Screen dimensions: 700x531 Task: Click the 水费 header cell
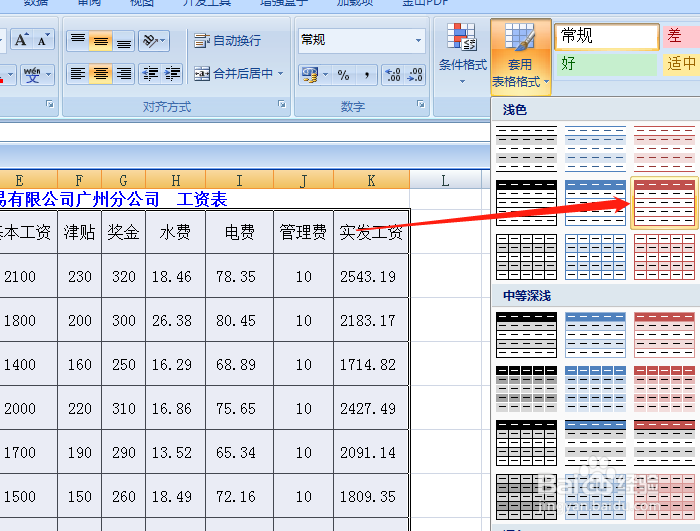coord(175,232)
